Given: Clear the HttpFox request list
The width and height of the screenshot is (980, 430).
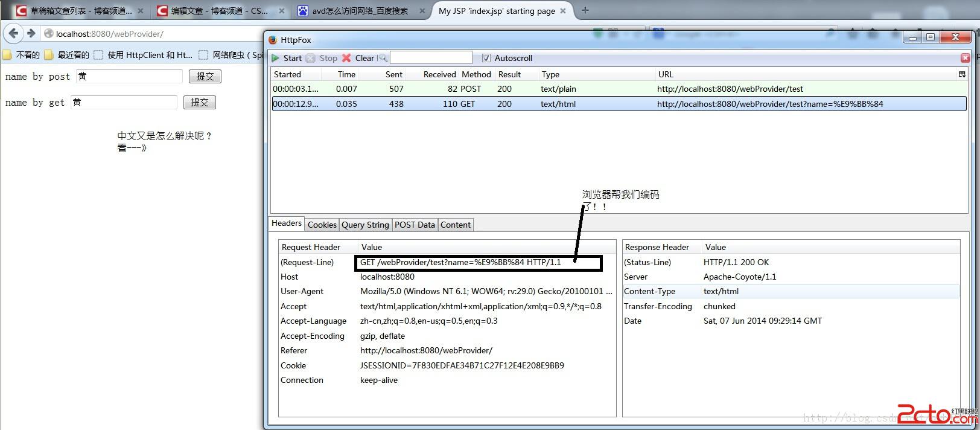Looking at the screenshot, I should [358, 58].
